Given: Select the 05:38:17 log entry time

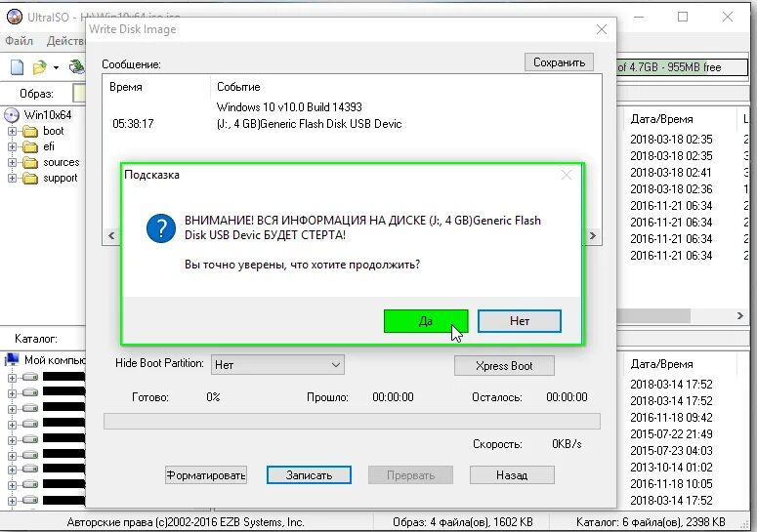Looking at the screenshot, I should (133, 124).
